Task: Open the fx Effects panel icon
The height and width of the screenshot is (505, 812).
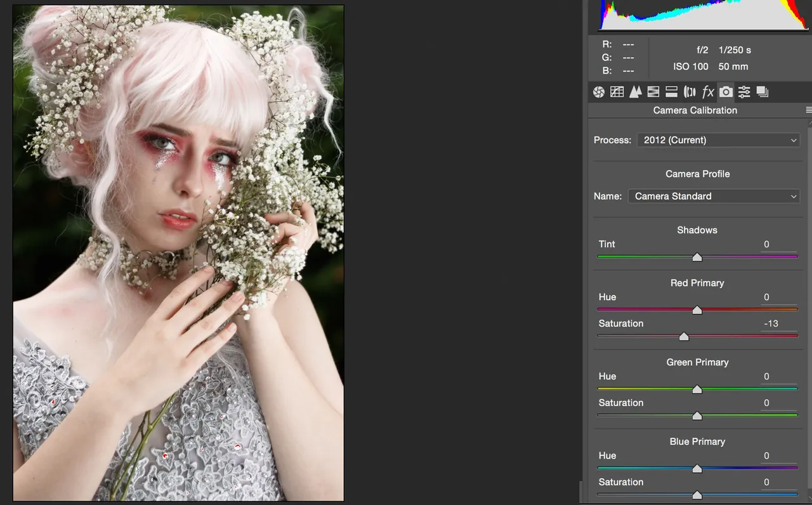Action: click(708, 92)
